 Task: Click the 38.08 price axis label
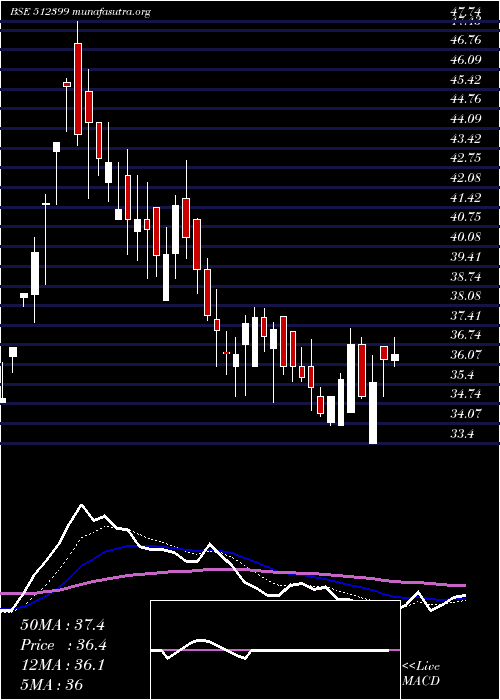pyautogui.click(x=466, y=296)
